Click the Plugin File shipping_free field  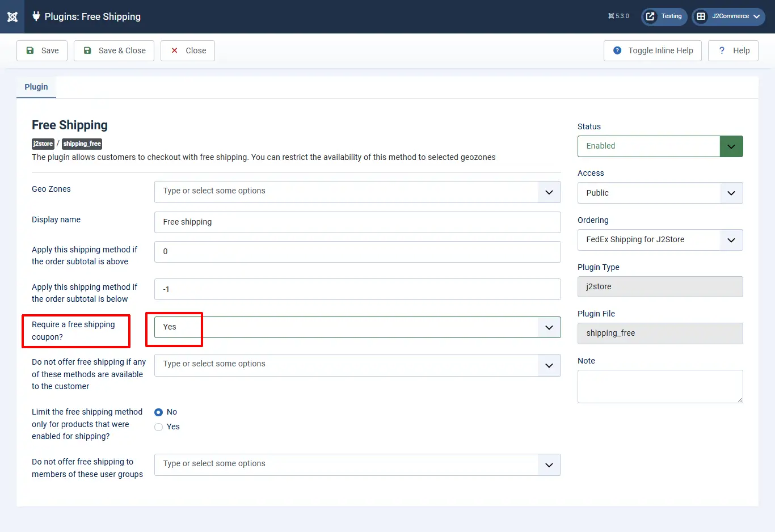point(660,333)
